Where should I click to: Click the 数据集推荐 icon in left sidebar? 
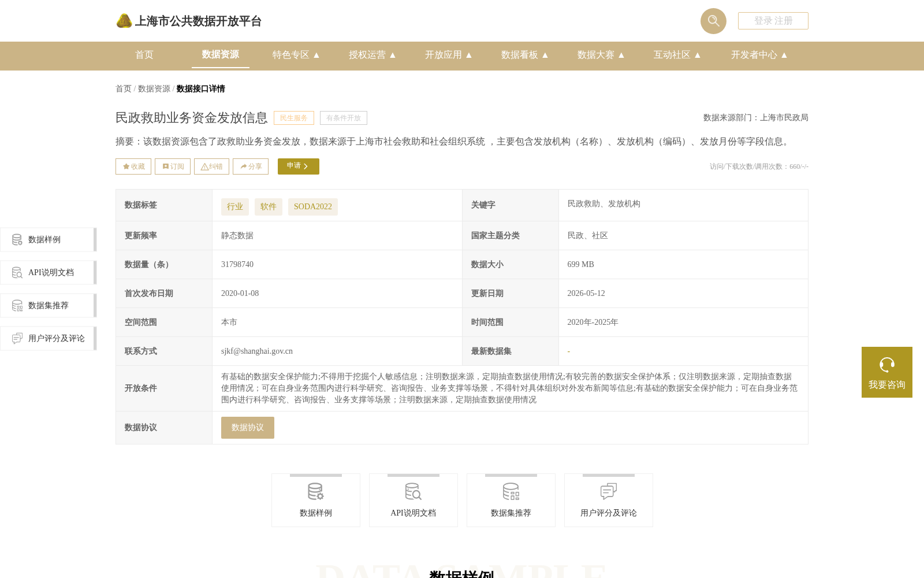pos(17,305)
